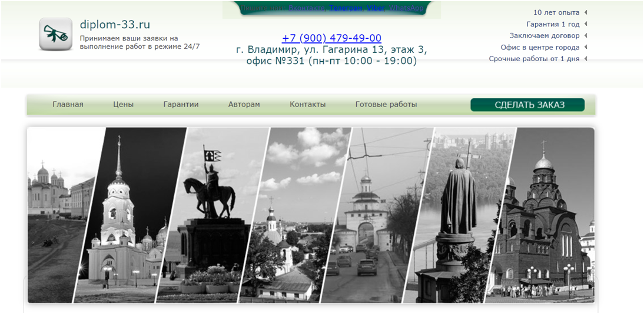Click the equestrian statue banner photo
This screenshot has height=314, width=644.
pos(211,215)
